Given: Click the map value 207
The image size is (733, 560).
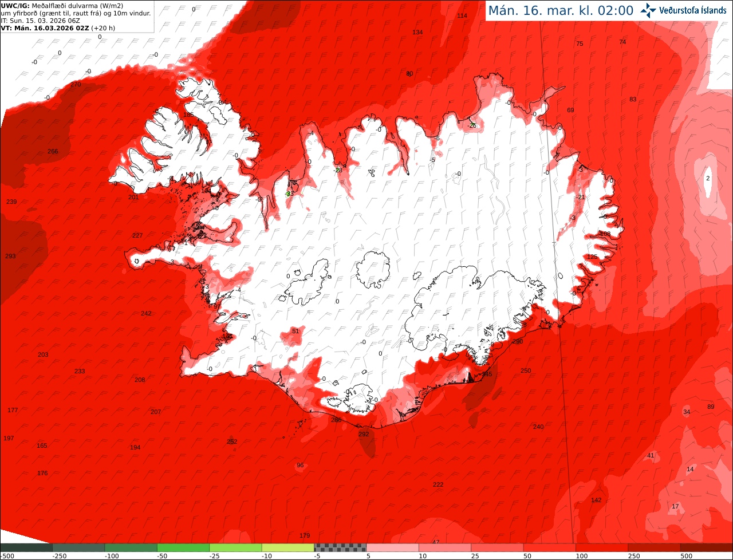Looking at the screenshot, I should click(156, 412).
